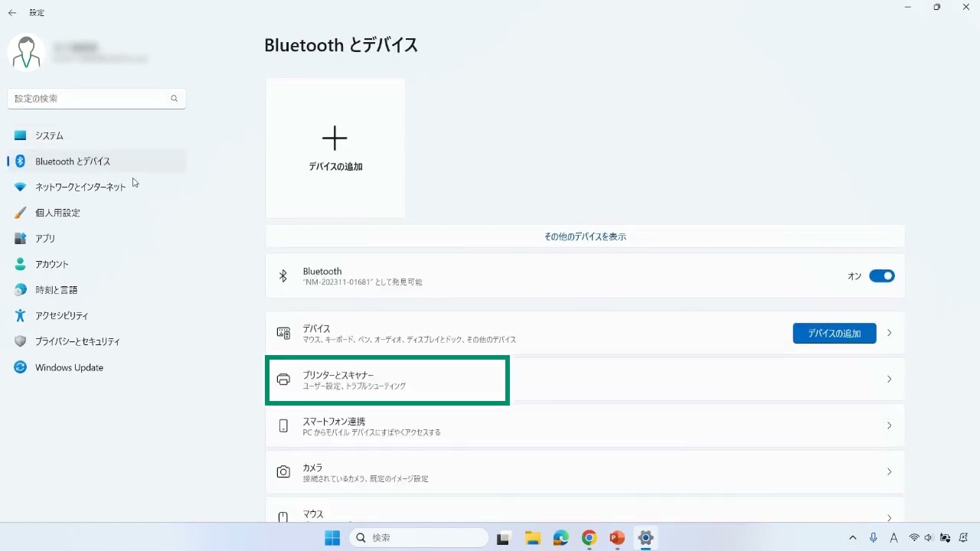The width and height of the screenshot is (980, 551).
Task: Open the アカウント settings category
Action: pos(96,264)
